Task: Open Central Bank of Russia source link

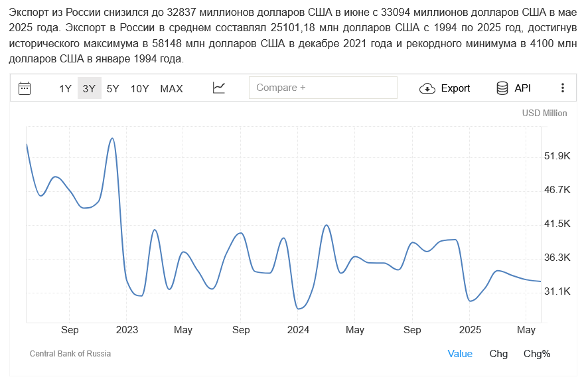Action: tap(70, 354)
